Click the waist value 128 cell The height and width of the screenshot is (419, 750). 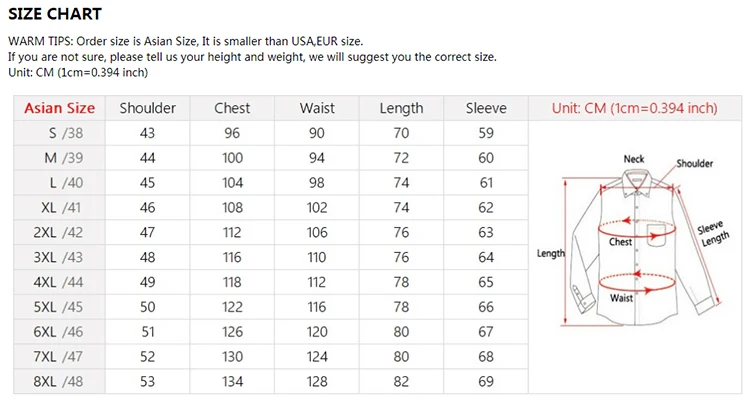317,382
